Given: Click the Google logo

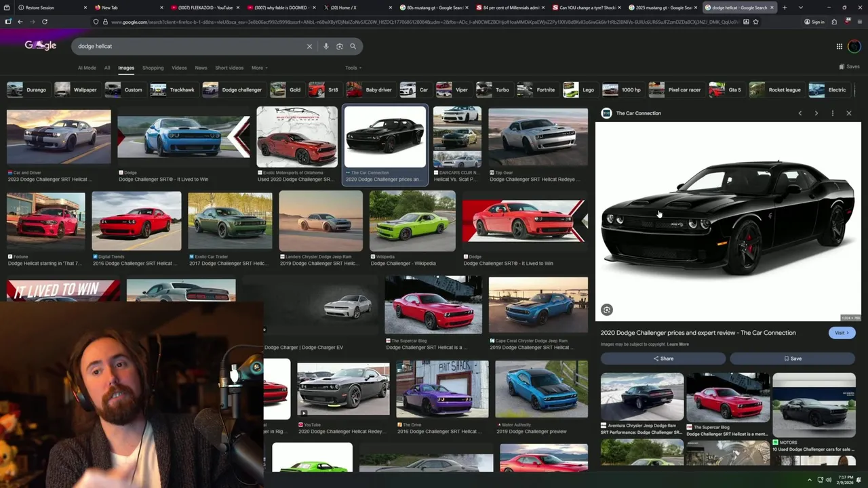Looking at the screenshot, I should pos(41,45).
